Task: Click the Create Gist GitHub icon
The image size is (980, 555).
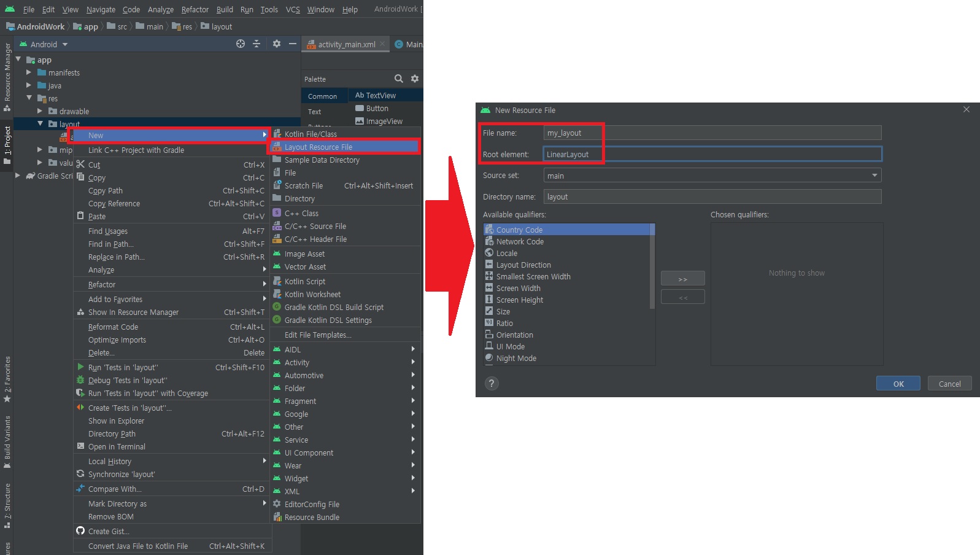Action: [x=80, y=531]
